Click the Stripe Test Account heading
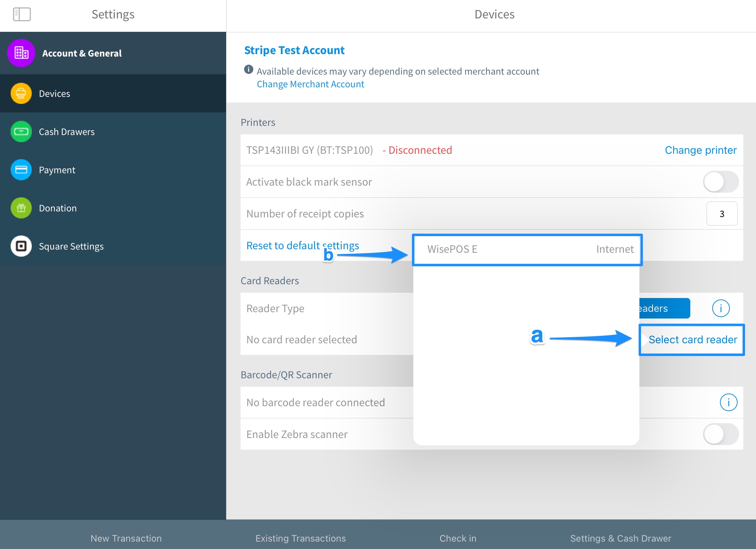The width and height of the screenshot is (756, 549). [x=294, y=50]
